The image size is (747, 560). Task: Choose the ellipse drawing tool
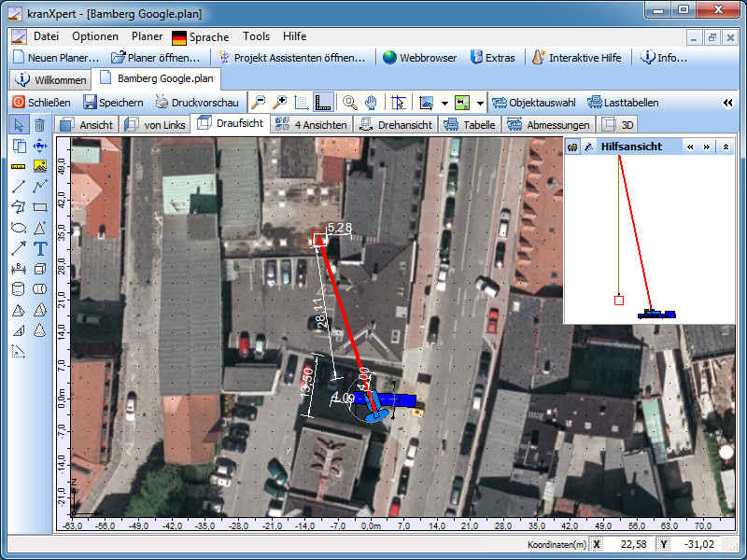pos(19,228)
